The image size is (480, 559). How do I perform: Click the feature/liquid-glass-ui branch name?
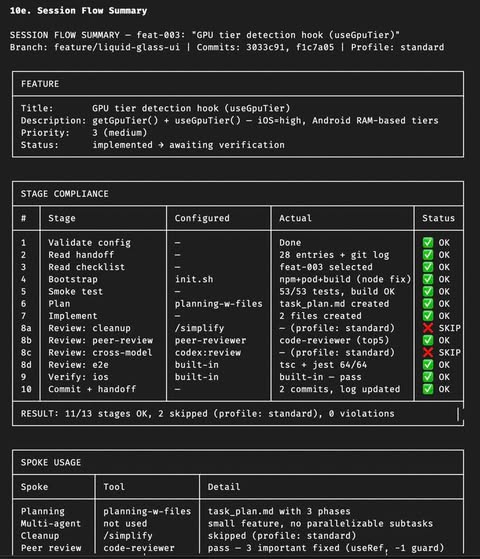[x=117, y=47]
